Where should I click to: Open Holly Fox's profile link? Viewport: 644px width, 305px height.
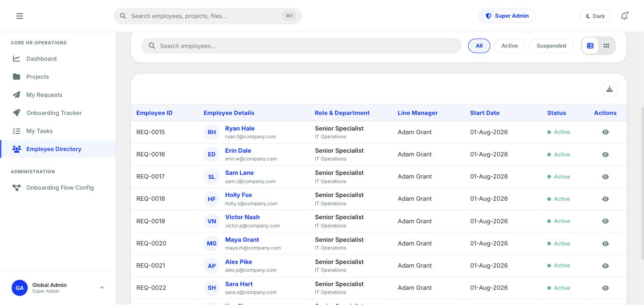pos(239,195)
